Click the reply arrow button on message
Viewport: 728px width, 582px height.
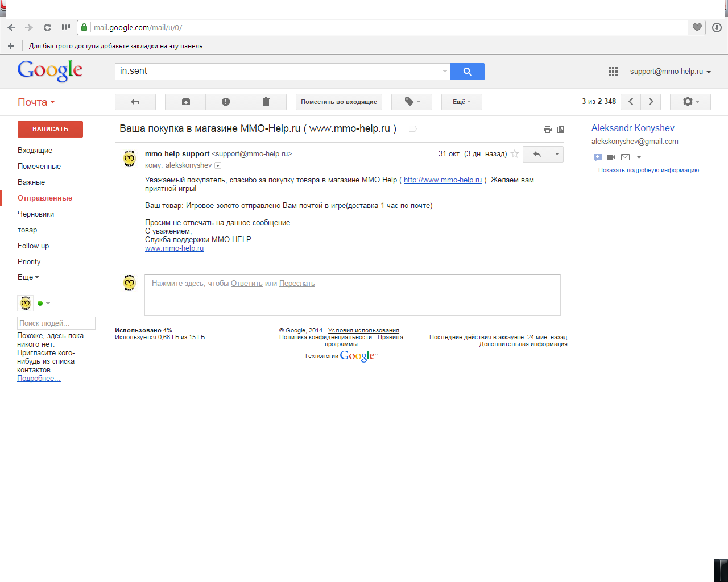coord(537,154)
